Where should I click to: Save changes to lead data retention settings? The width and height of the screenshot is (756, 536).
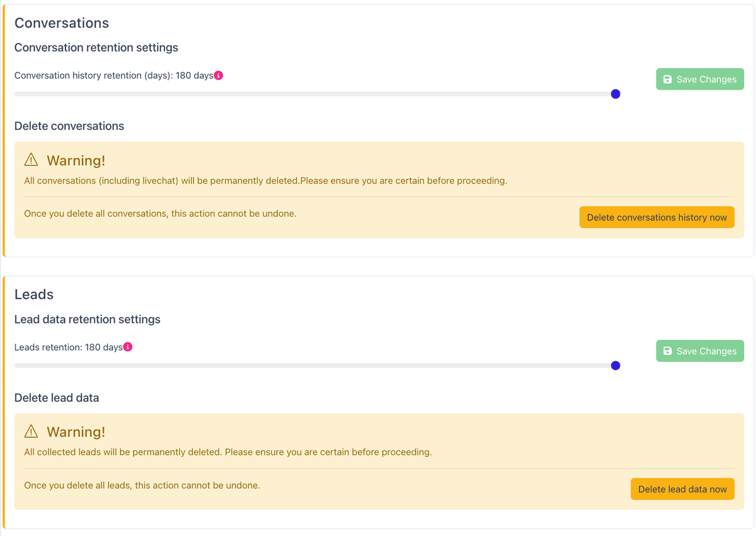click(700, 351)
